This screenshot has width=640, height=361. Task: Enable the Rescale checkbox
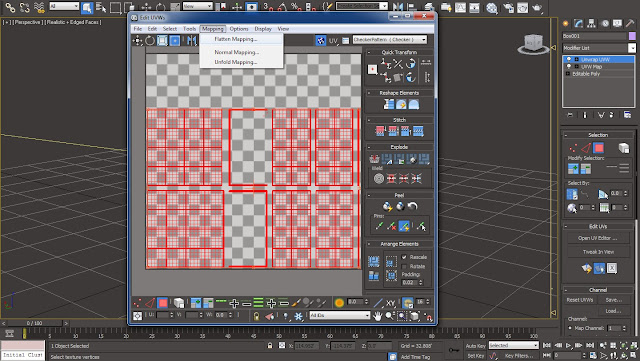pos(404,257)
